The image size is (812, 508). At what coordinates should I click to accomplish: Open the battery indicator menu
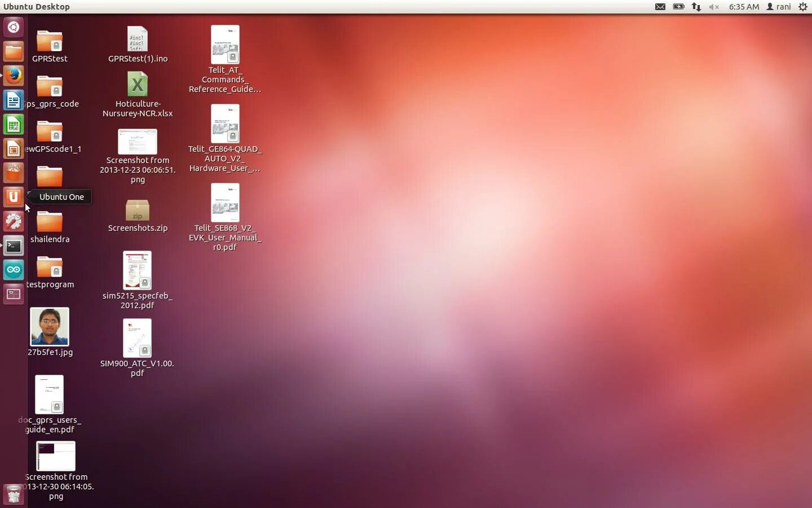click(678, 7)
